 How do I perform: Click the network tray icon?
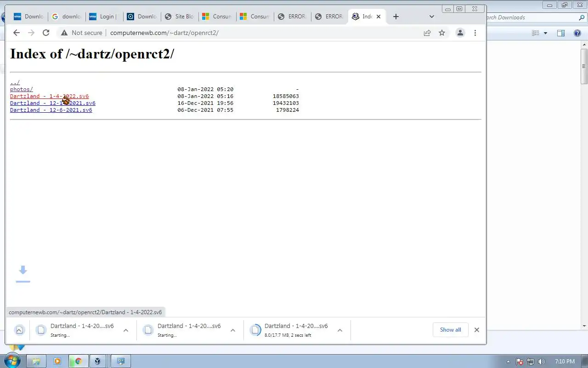[531, 362]
